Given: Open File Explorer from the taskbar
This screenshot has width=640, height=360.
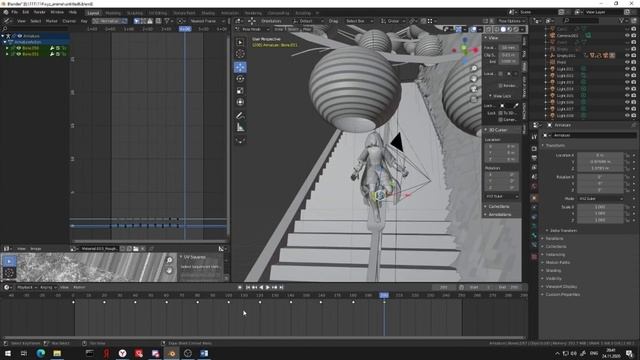Looking at the screenshot, I should pyautogui.click(x=57, y=353).
